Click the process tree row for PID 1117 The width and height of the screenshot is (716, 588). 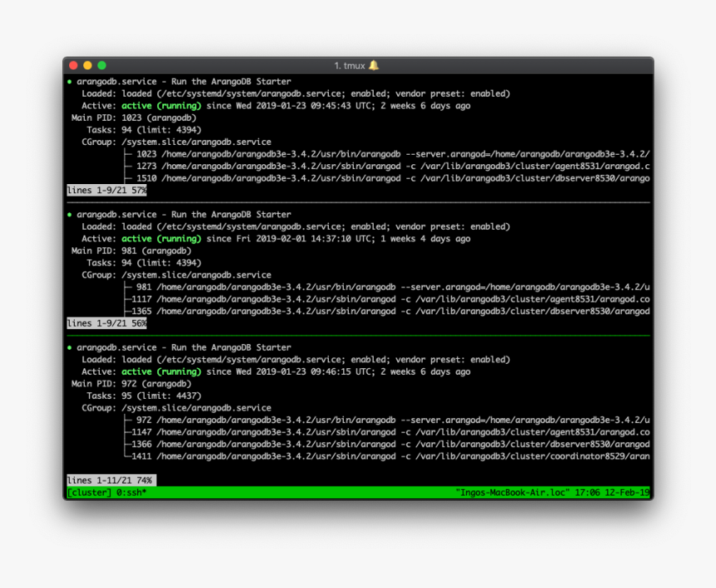pyautogui.click(x=387, y=299)
